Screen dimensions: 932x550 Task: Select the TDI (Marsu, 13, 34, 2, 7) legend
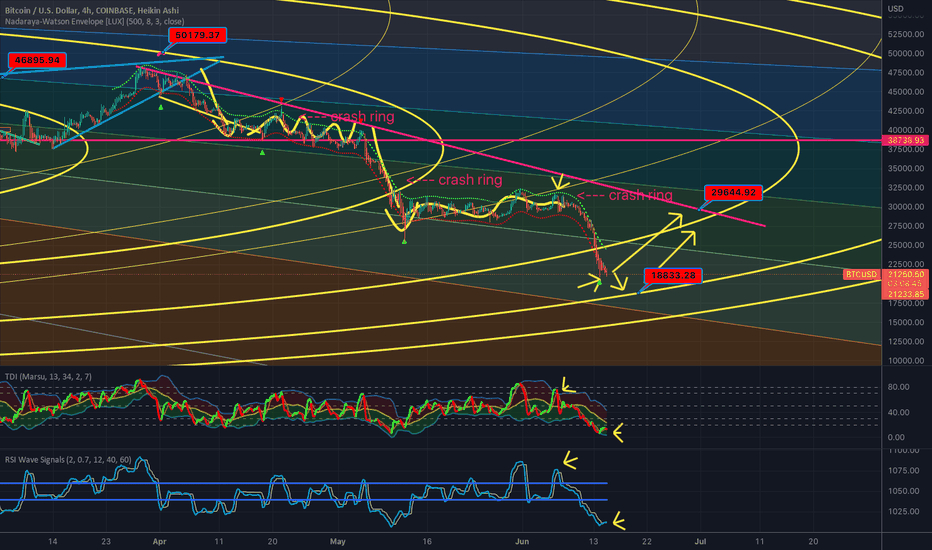click(48, 376)
